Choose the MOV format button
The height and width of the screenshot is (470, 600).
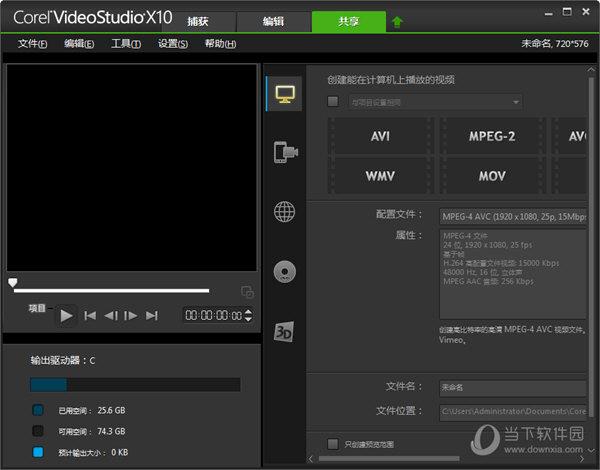click(x=492, y=176)
